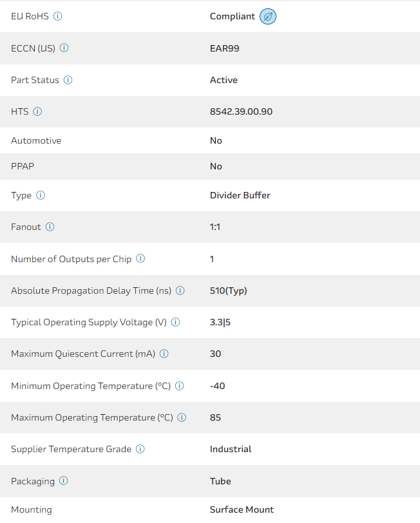Click info icon for Number of Outputs per Chip
Screen dimensions: 420x523
(140, 259)
